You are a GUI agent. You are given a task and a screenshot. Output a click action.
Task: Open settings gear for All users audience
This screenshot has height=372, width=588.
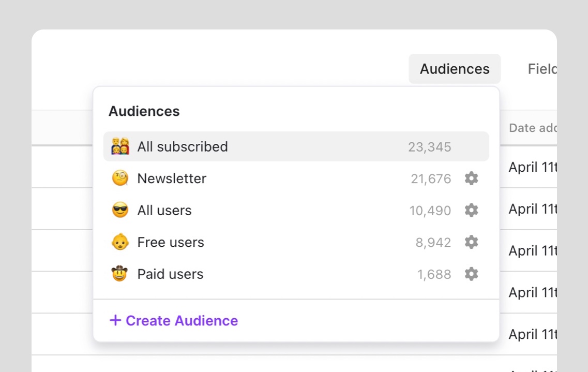[x=471, y=211]
